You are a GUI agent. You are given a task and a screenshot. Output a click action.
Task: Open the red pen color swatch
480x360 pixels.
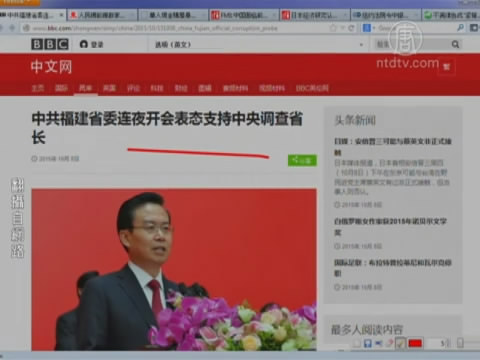[x=415, y=343]
